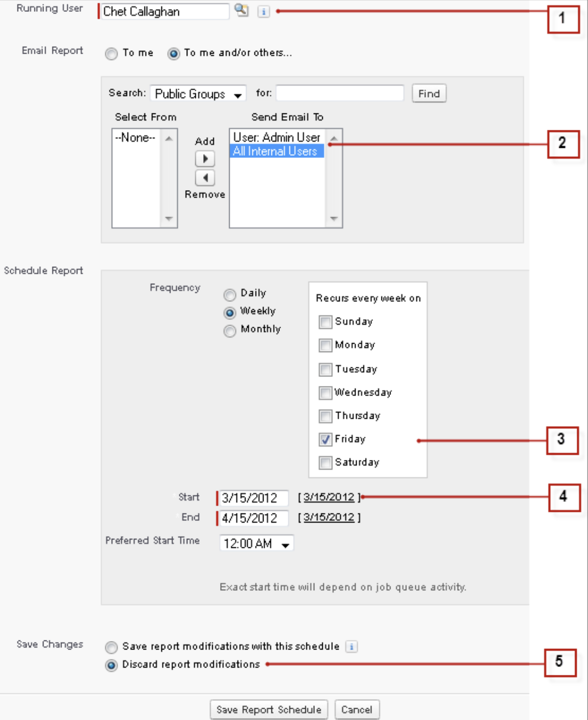Enable the Wednesday checkbox
The image size is (588, 720).
[x=326, y=393]
